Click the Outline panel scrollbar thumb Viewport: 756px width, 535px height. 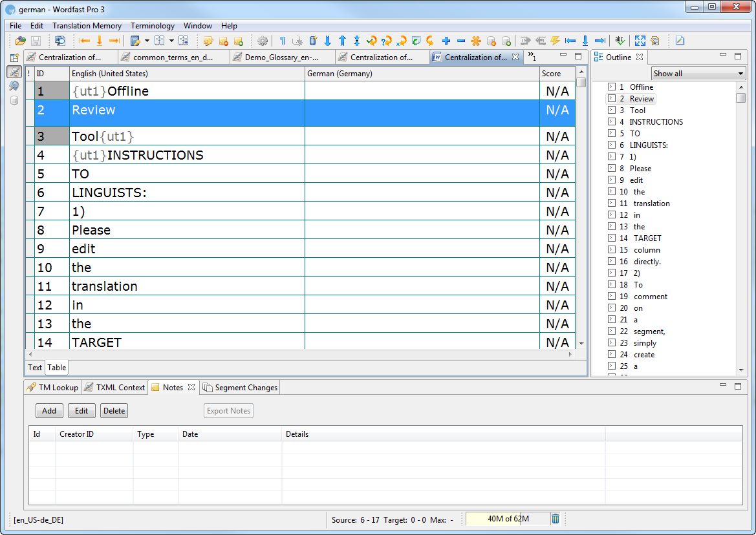pyautogui.click(x=741, y=98)
